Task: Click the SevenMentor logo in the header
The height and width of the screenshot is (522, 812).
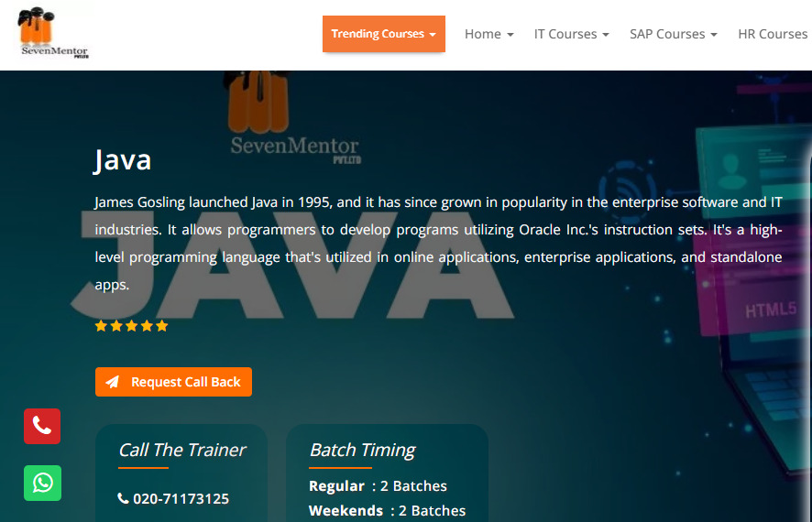Action: click(x=54, y=34)
